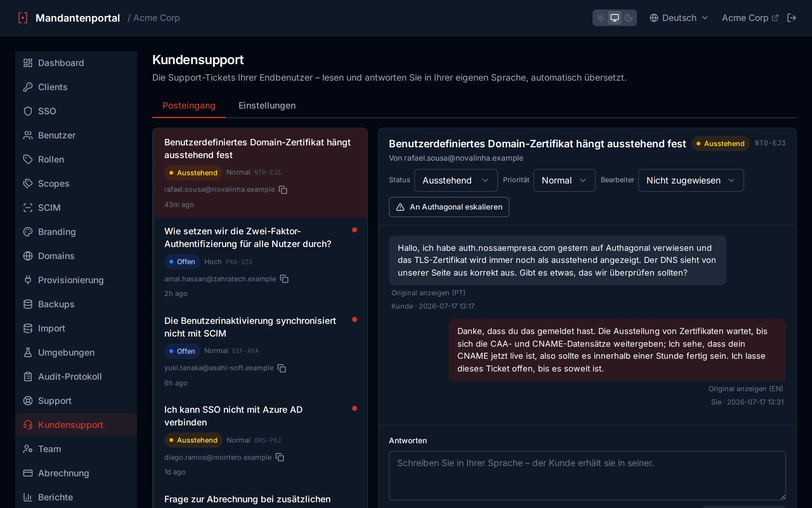Open ticket Ich kann SSO nicht mit Azure AD
The height and width of the screenshot is (508, 812).
(x=260, y=440)
